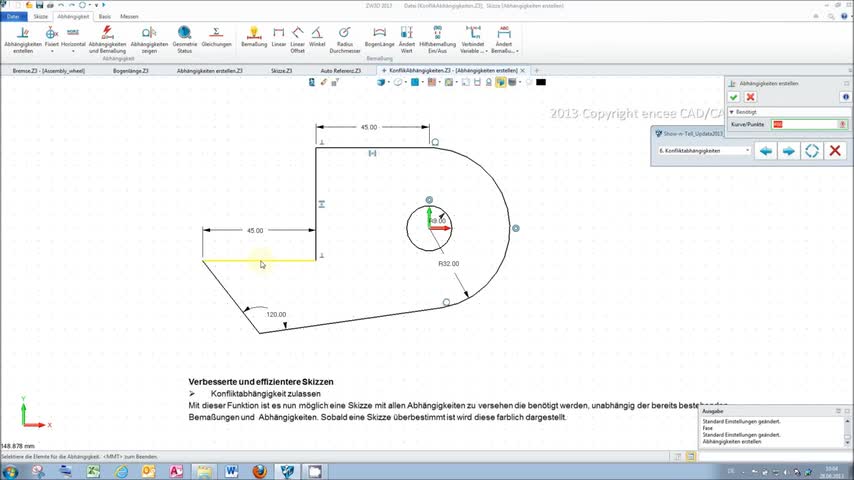
Task: Switch to the Messen ribbon tab
Action: pos(129,16)
